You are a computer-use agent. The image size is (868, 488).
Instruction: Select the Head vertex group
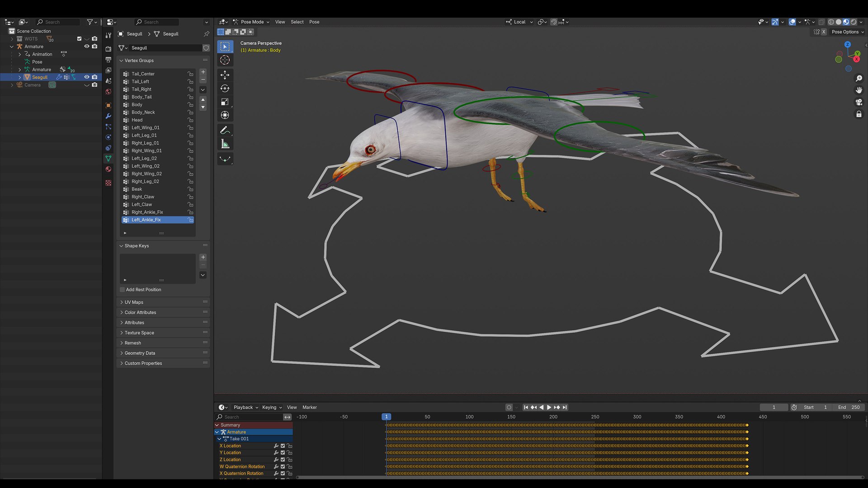(158, 120)
